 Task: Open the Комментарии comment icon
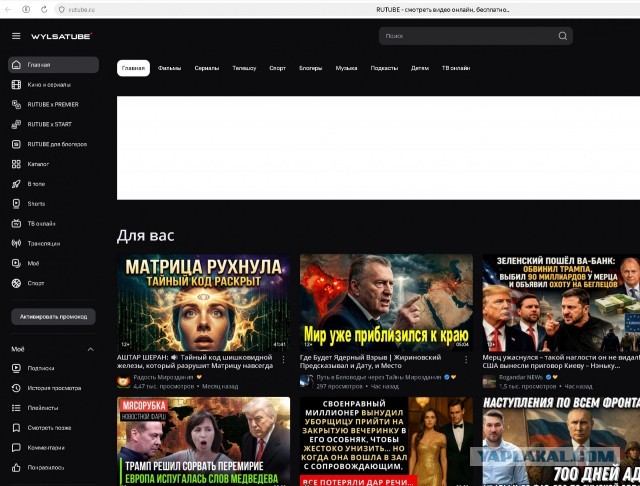point(16,448)
